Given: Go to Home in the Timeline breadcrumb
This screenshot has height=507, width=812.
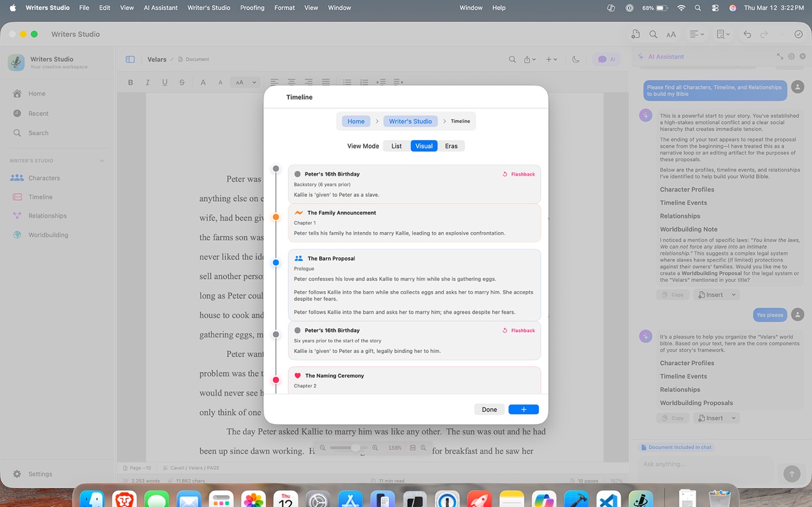Looking at the screenshot, I should coord(356,121).
